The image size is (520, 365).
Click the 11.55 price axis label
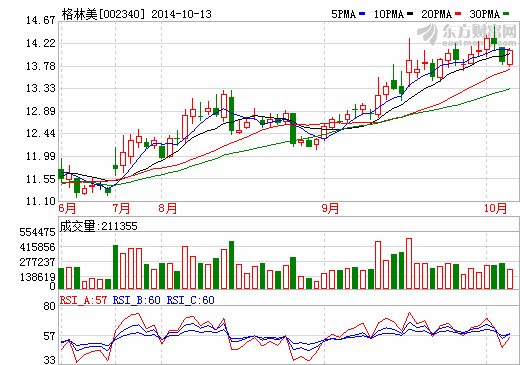pos(40,179)
